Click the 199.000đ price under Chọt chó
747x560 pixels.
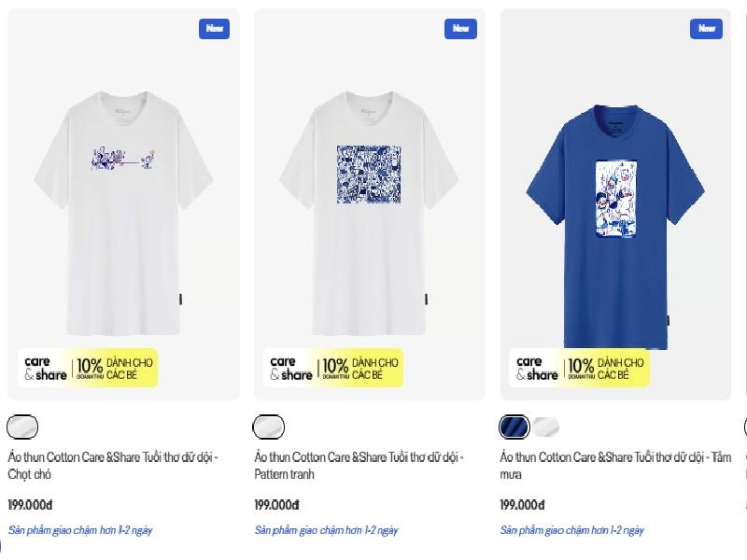tap(30, 505)
